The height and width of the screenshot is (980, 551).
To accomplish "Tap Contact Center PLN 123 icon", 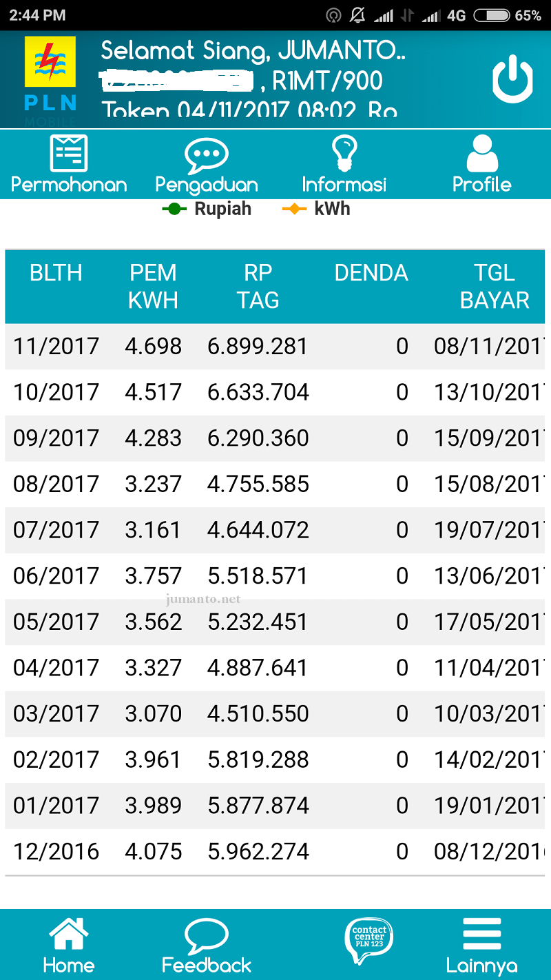I will [x=368, y=942].
